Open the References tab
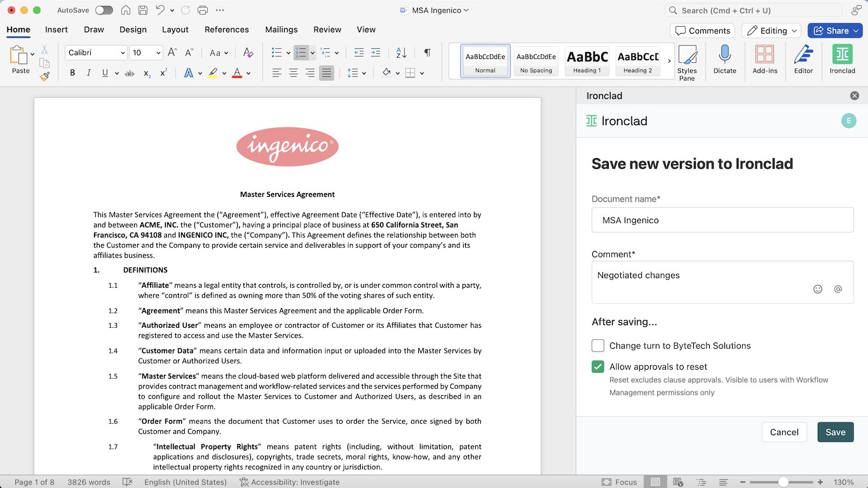 [x=227, y=29]
